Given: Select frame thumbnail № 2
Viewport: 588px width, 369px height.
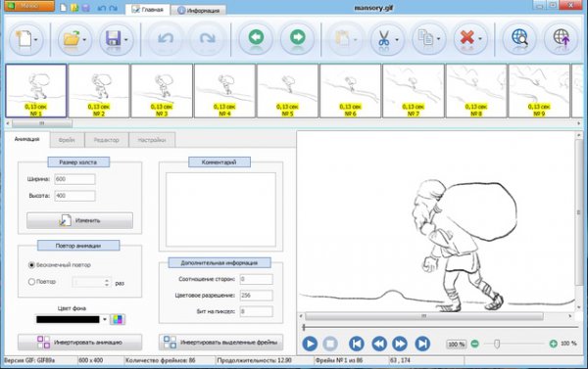Looking at the screenshot, I should [99, 91].
